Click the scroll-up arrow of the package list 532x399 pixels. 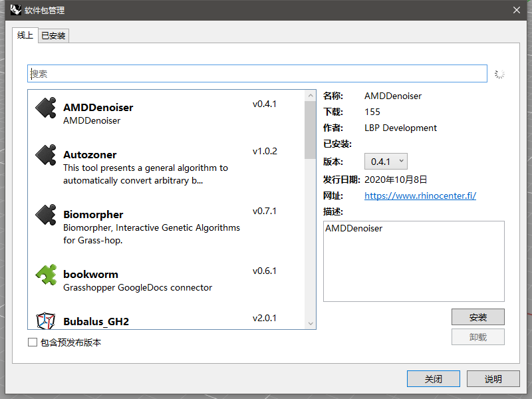tap(311, 96)
